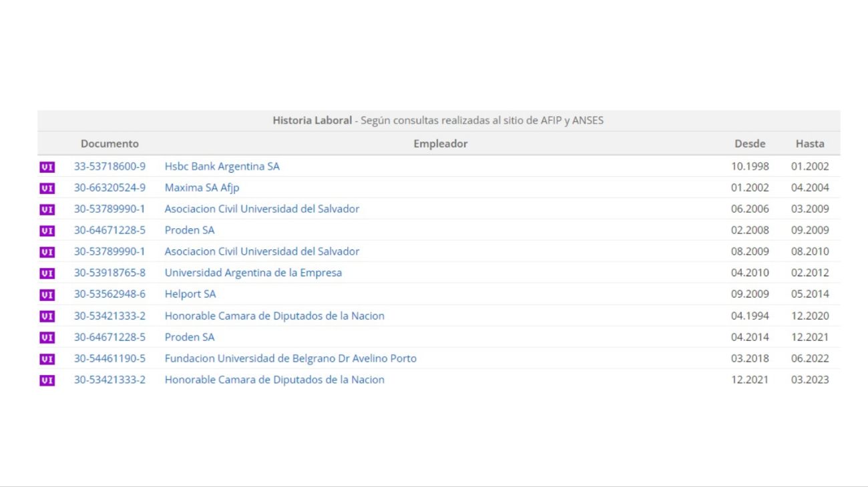Click UI icon for Universidad del Salvador row starting 08.2009
Screen dimensions: 868x487
pos(47,252)
